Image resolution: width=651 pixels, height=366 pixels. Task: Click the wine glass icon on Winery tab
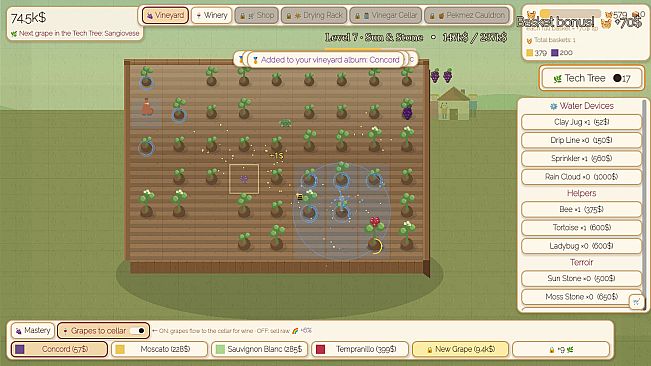[x=199, y=16]
